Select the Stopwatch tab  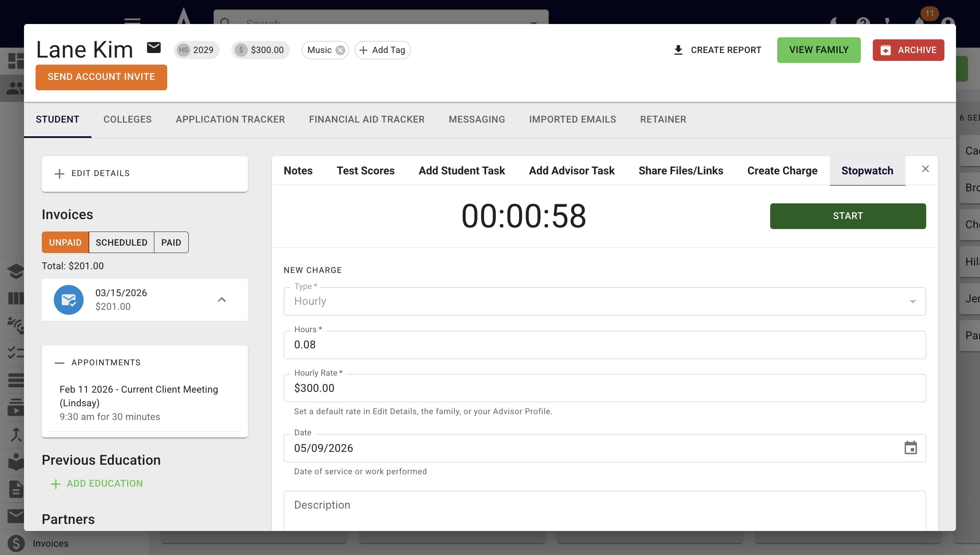coord(867,171)
